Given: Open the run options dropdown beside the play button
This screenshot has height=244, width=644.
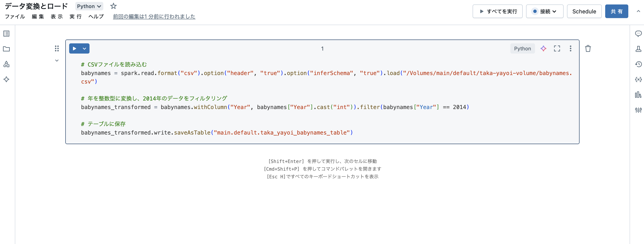Looking at the screenshot, I should coord(84,48).
